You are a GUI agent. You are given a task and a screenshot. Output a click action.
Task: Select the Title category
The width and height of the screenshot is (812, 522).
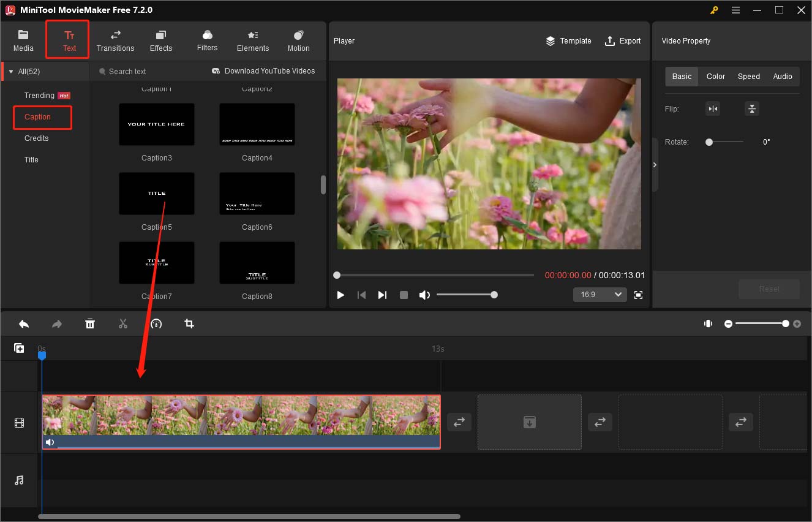(x=31, y=159)
